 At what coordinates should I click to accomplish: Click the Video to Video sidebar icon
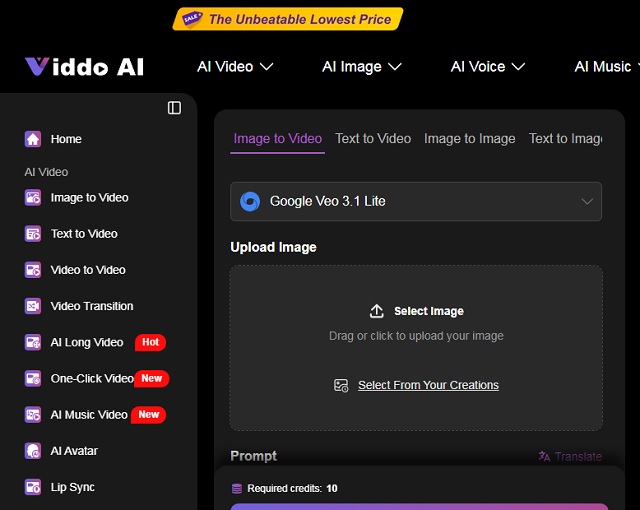tap(33, 270)
